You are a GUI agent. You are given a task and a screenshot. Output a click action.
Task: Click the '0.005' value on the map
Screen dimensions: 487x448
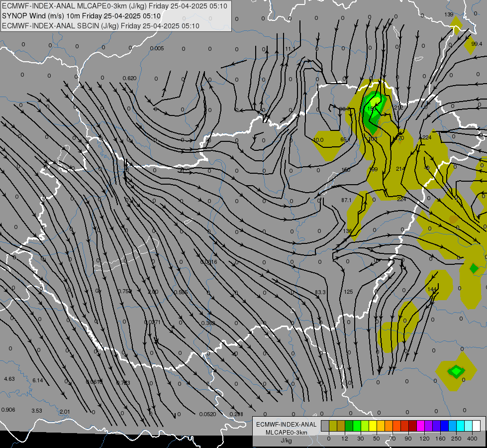click(x=157, y=48)
